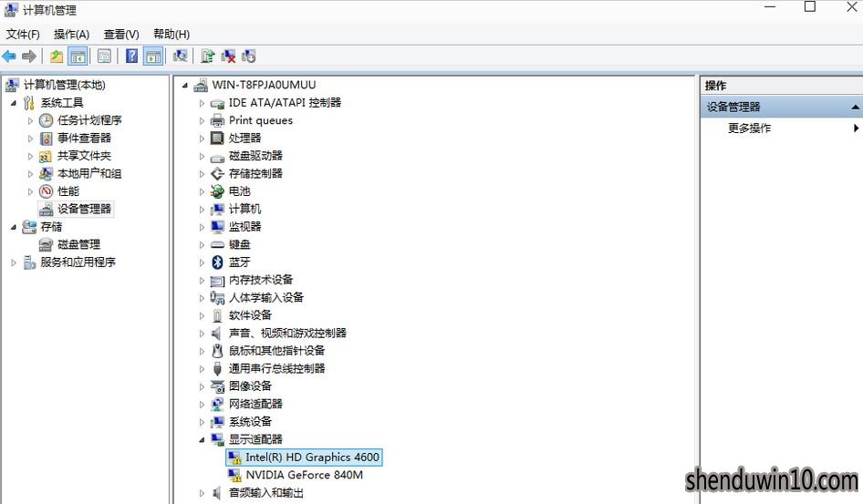Expand the 服务和应用程序 node

[x=14, y=262]
